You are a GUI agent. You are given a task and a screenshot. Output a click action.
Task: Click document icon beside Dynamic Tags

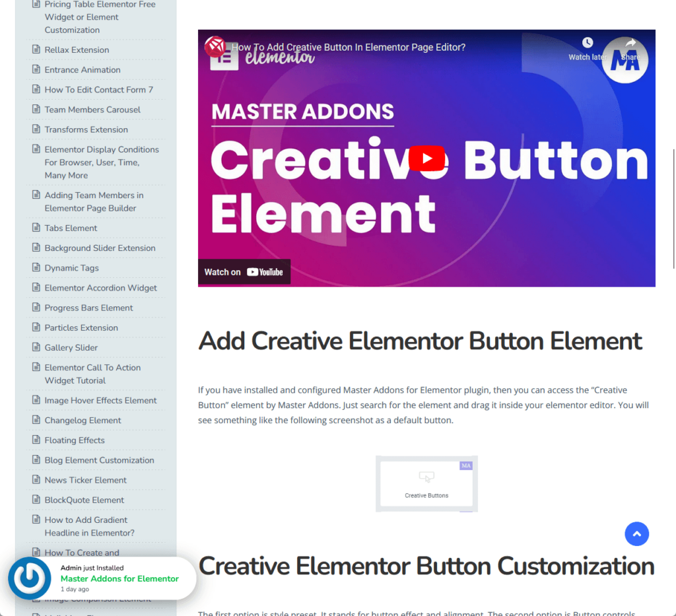pos(36,267)
